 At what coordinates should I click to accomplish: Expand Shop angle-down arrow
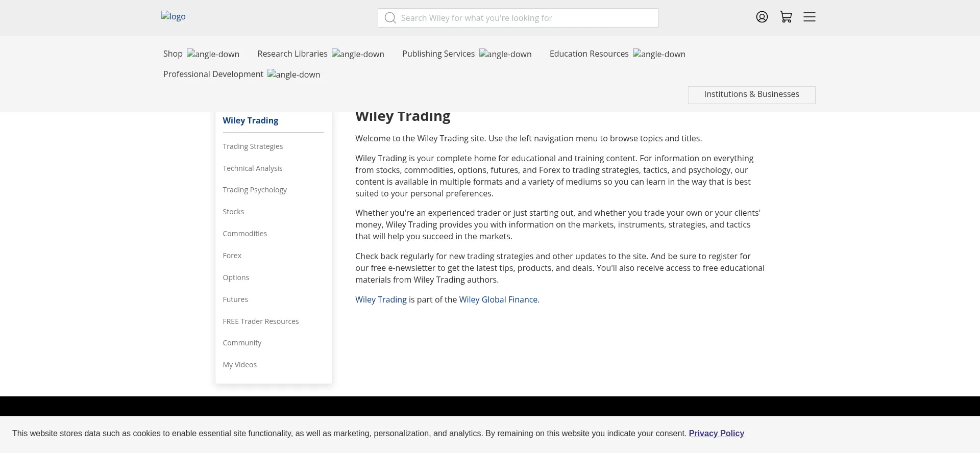213,54
